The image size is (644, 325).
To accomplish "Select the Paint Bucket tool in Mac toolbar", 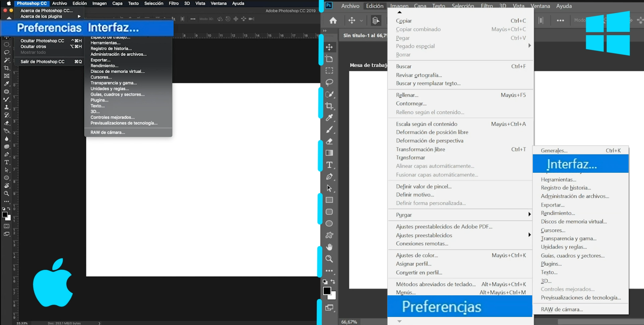I will [x=7, y=131].
